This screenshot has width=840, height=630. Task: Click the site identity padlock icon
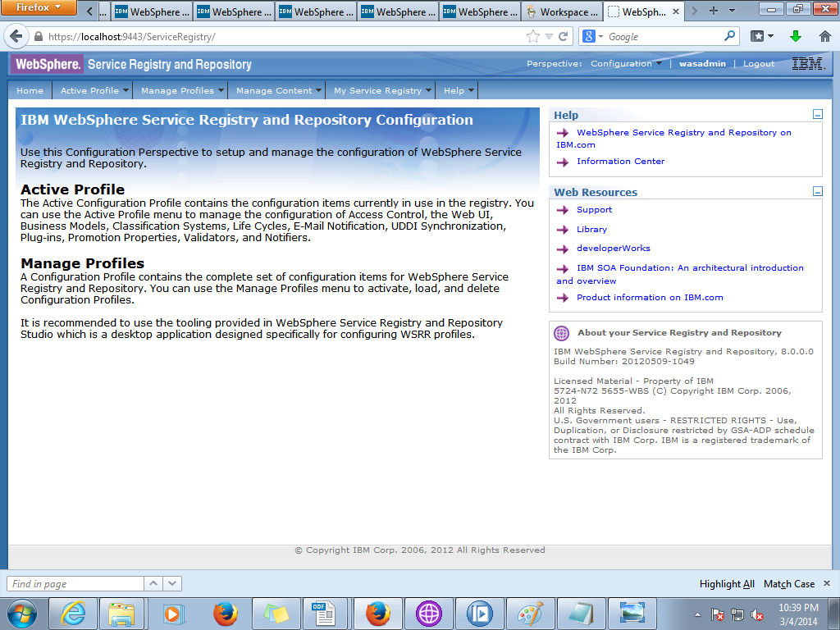(x=38, y=36)
